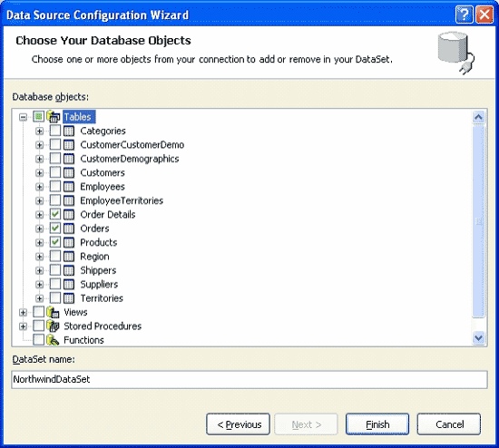
Task: Expand the Employees table columns
Action: 39,187
